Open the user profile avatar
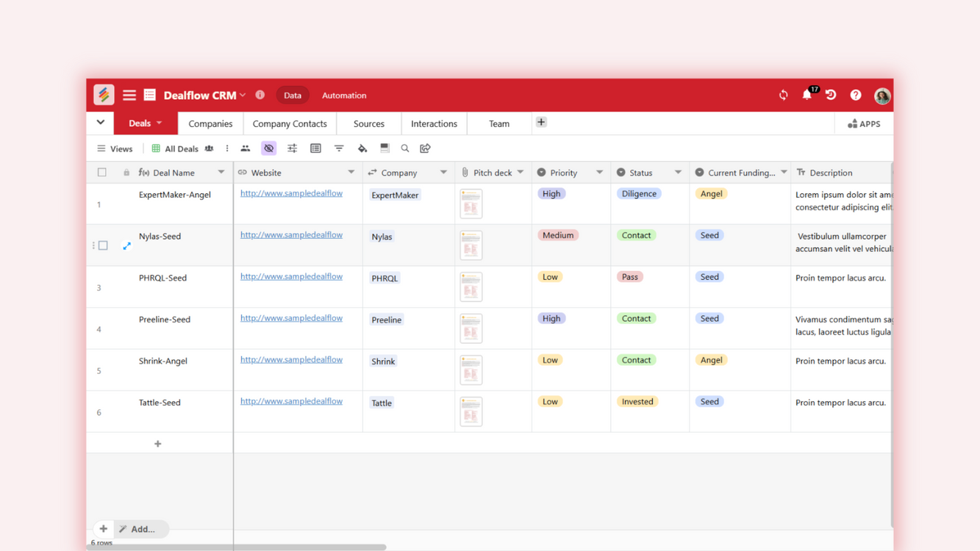 pos(882,96)
